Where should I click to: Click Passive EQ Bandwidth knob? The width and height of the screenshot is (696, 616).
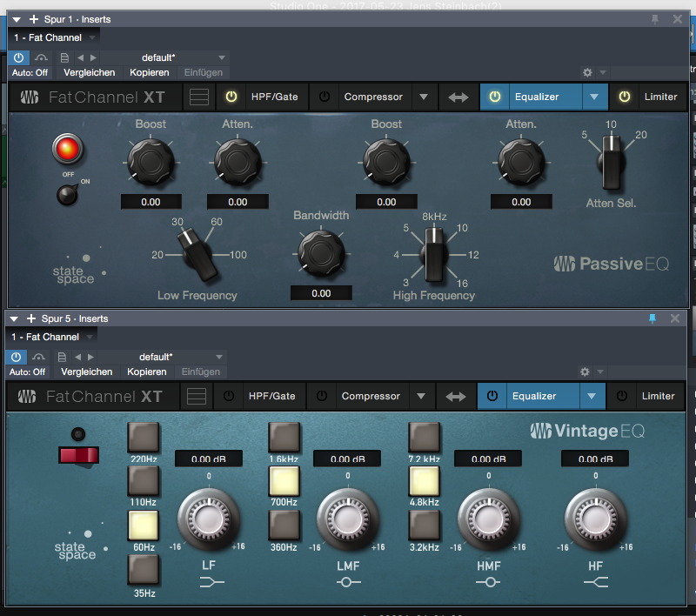(x=321, y=253)
